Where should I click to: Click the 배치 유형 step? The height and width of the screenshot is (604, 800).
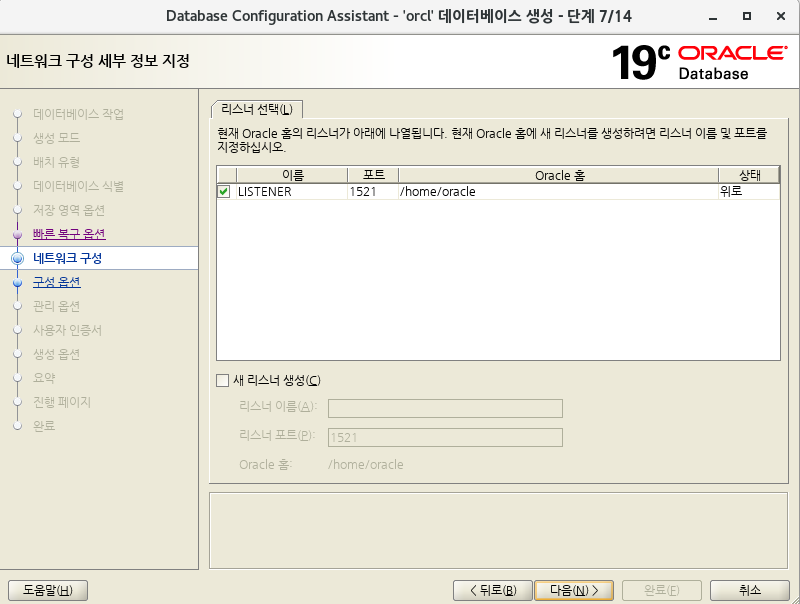pyautogui.click(x=56, y=162)
